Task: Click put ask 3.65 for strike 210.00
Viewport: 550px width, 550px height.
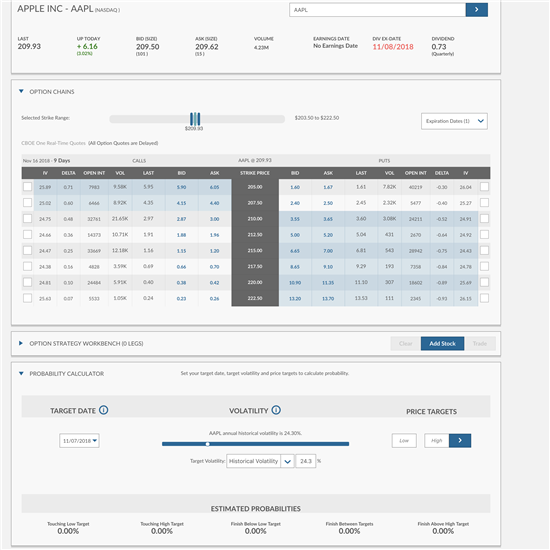Action: (x=328, y=219)
